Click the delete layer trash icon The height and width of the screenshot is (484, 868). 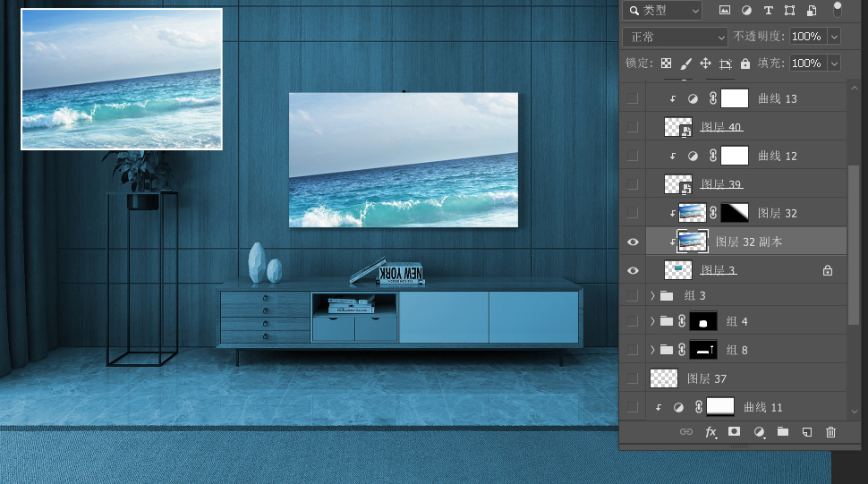click(830, 432)
